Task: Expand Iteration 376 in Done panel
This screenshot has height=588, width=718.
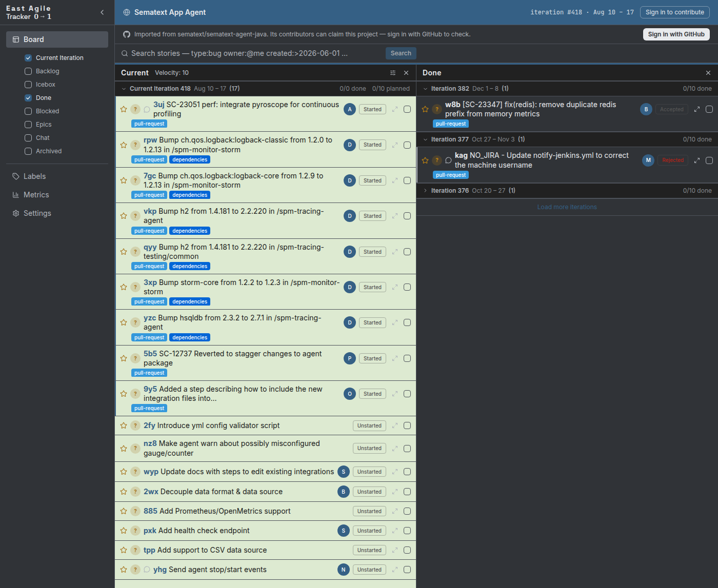Action: [425, 191]
